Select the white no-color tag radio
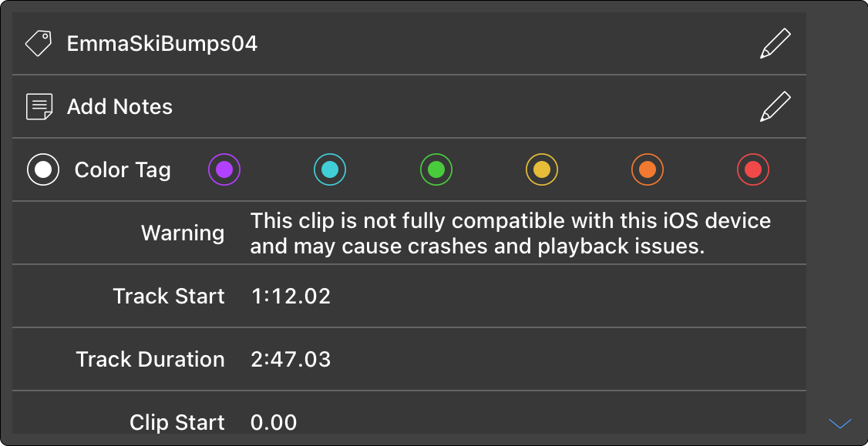The width and height of the screenshot is (868, 446). click(x=43, y=169)
